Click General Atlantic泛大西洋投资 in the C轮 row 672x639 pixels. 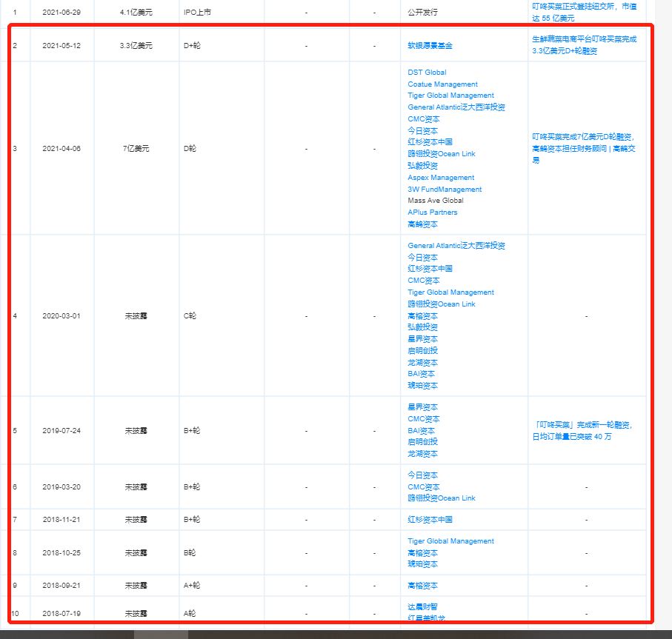tap(456, 245)
